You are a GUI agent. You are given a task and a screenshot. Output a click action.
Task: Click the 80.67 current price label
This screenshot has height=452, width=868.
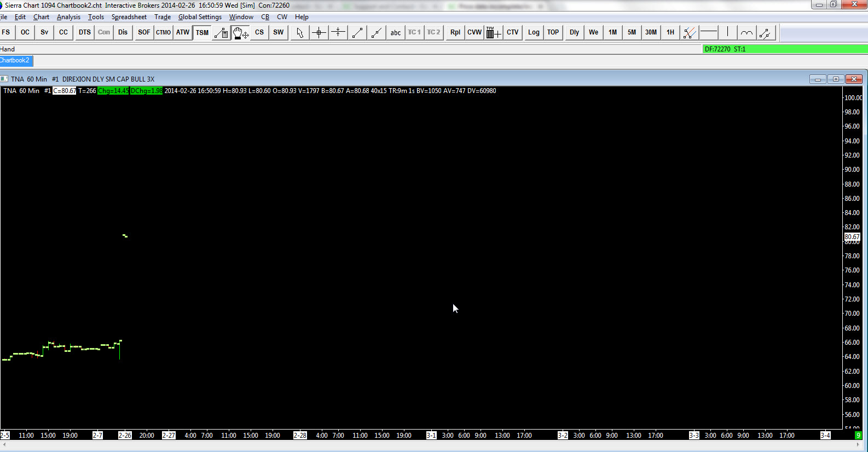(x=852, y=237)
